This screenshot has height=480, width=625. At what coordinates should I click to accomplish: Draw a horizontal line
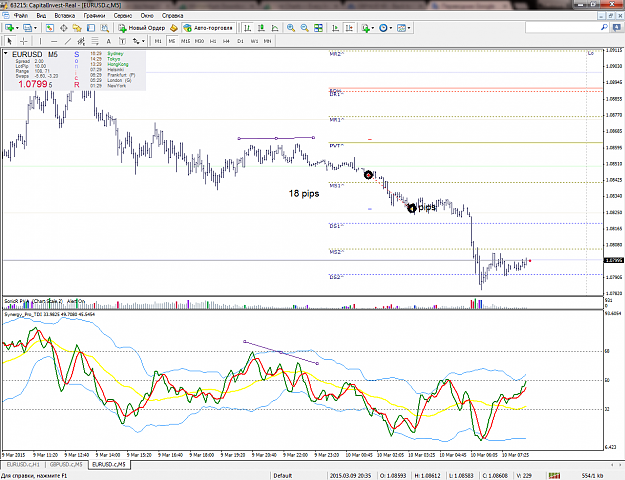54,41
